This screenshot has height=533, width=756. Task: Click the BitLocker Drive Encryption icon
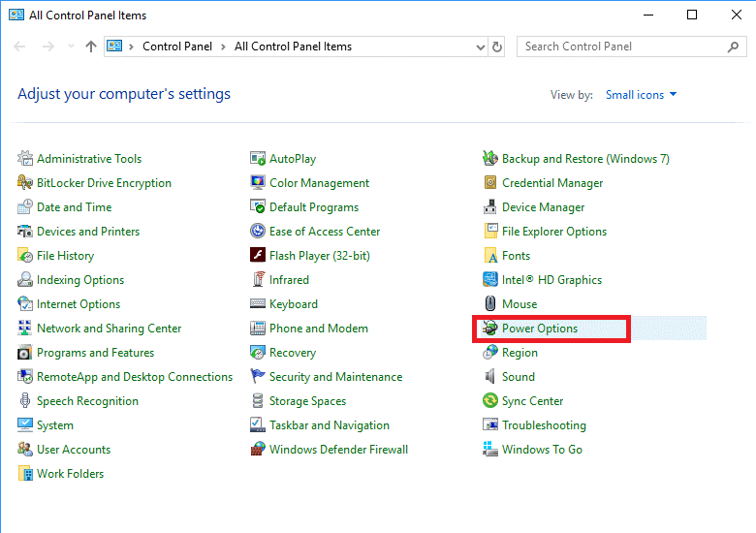(x=25, y=182)
